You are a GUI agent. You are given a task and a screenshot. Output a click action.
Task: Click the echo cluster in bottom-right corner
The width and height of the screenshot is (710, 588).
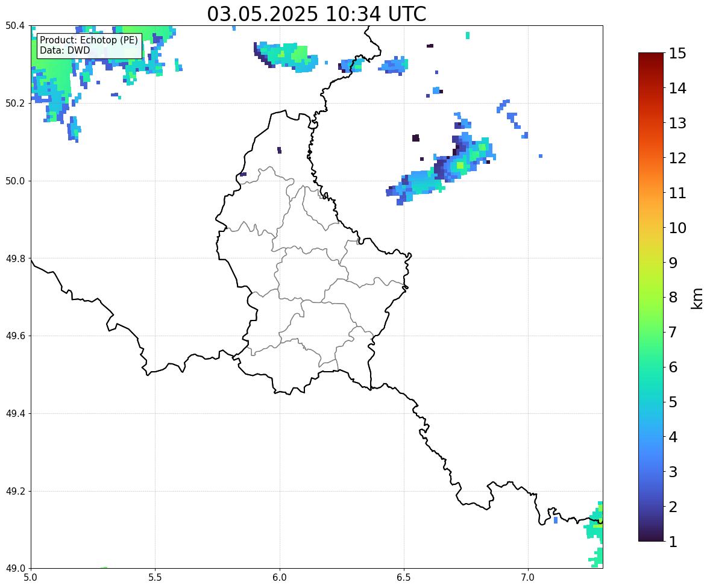(594, 534)
